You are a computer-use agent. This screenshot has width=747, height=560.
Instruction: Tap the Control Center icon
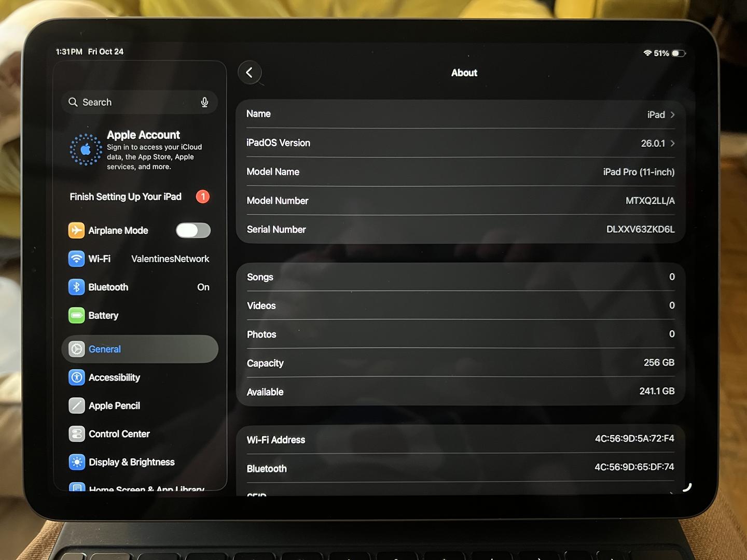77,434
